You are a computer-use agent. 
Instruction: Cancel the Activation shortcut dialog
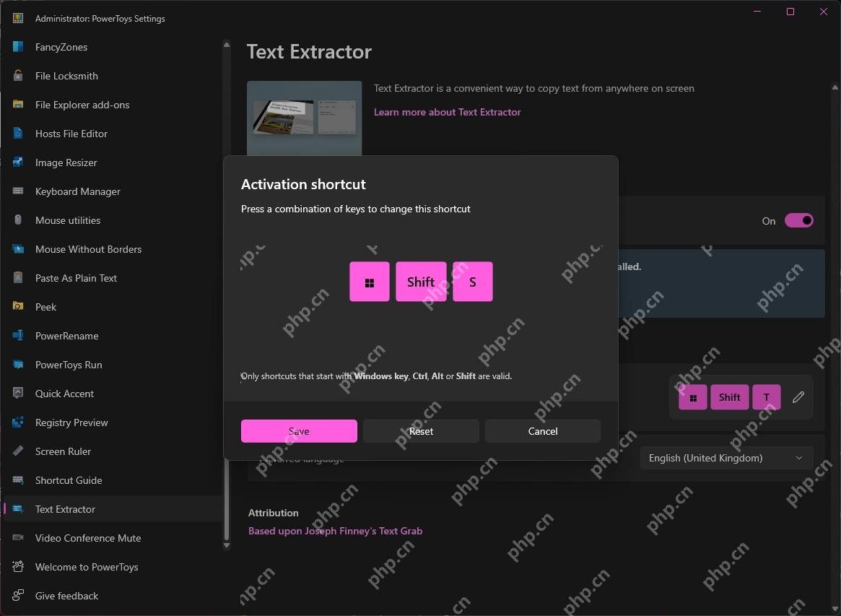[x=543, y=431]
